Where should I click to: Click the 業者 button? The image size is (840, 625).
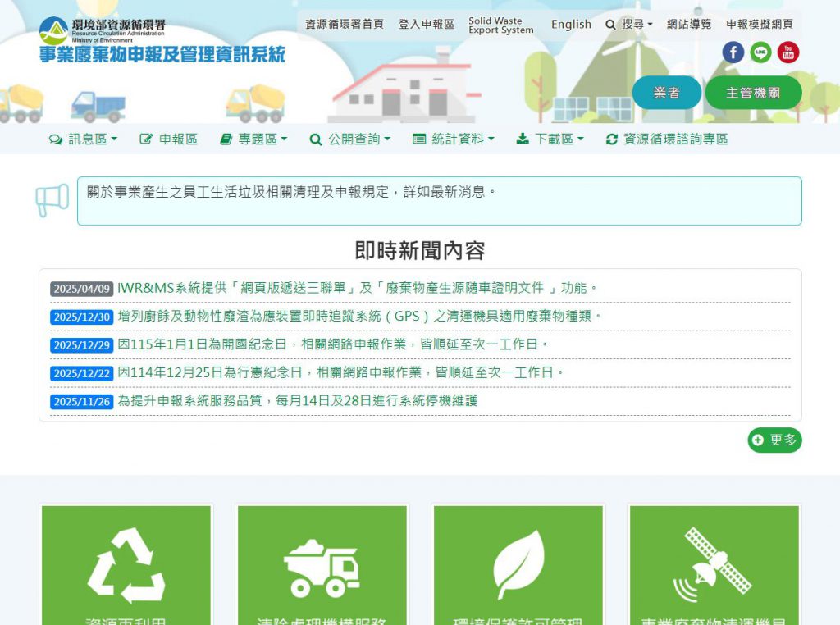point(666,93)
